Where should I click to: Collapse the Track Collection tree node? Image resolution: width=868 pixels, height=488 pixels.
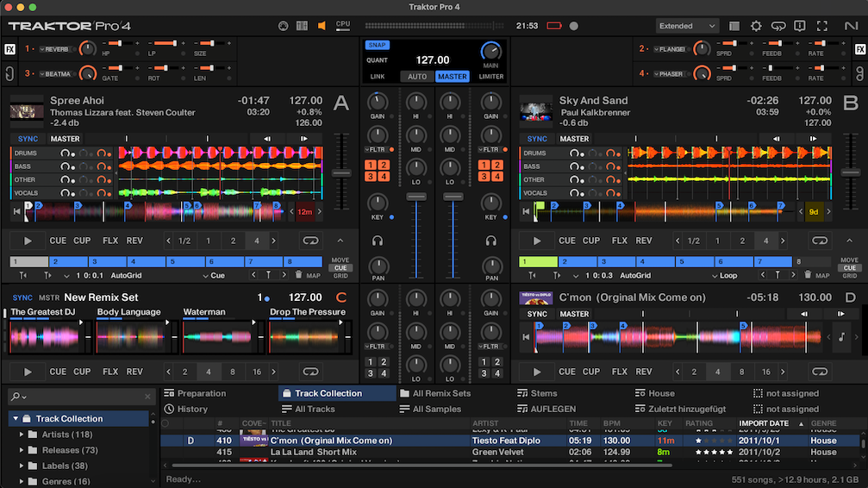click(16, 419)
